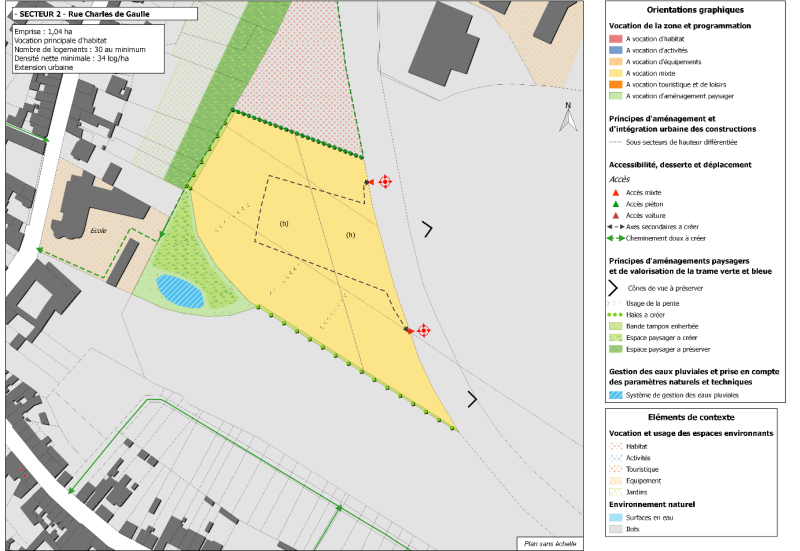Click the north arrow compass symbol
The image size is (800, 551).
click(x=567, y=119)
